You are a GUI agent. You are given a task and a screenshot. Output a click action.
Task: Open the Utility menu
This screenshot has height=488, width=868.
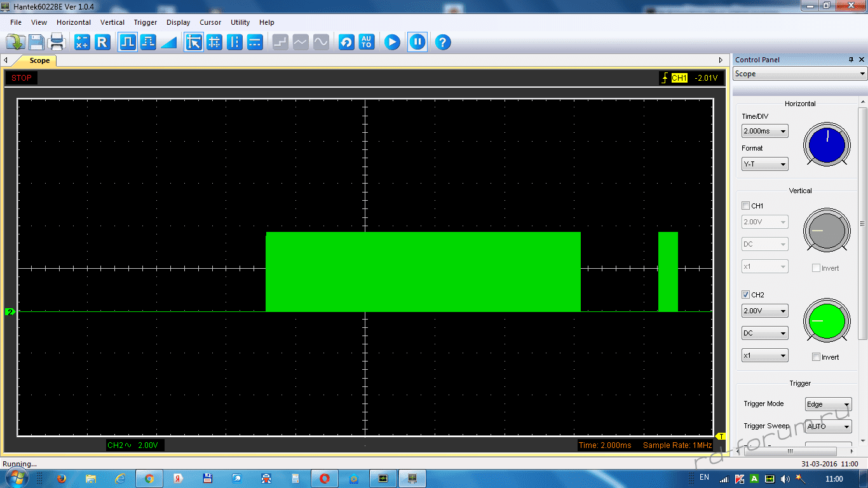click(x=240, y=22)
